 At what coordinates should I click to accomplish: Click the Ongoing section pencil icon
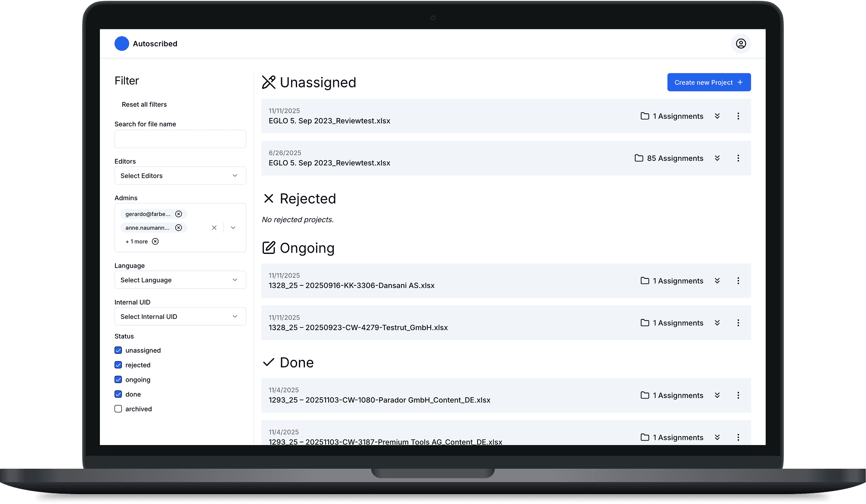tap(268, 247)
